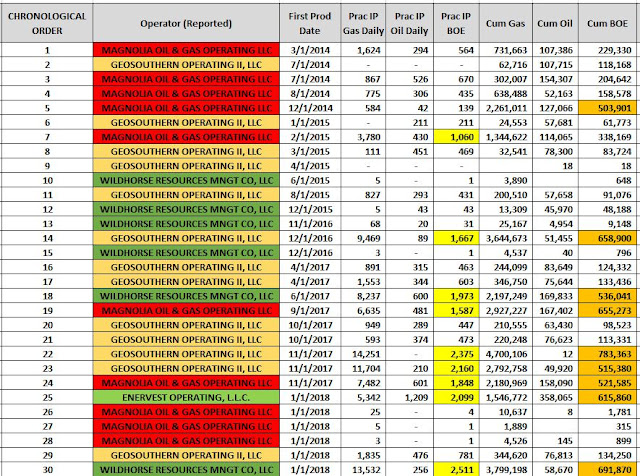The height and width of the screenshot is (476, 640).
Task: Click yellow highlighted cell 1,973
Action: coord(456,296)
